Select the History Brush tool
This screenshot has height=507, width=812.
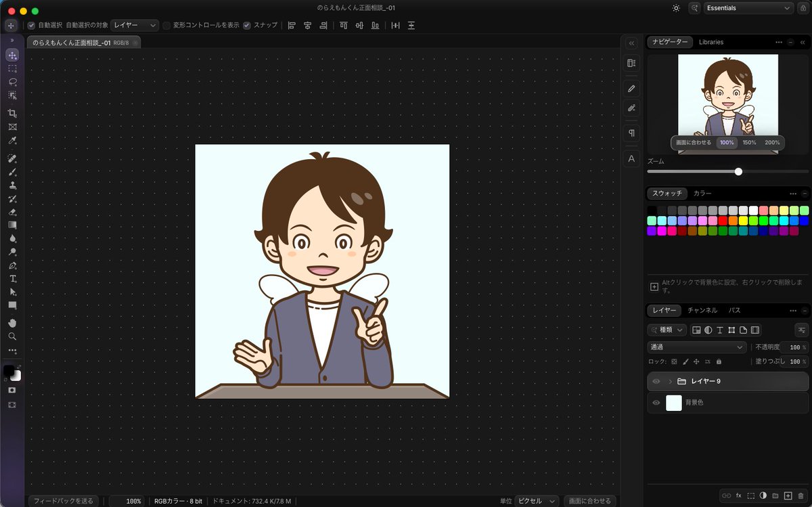12,198
